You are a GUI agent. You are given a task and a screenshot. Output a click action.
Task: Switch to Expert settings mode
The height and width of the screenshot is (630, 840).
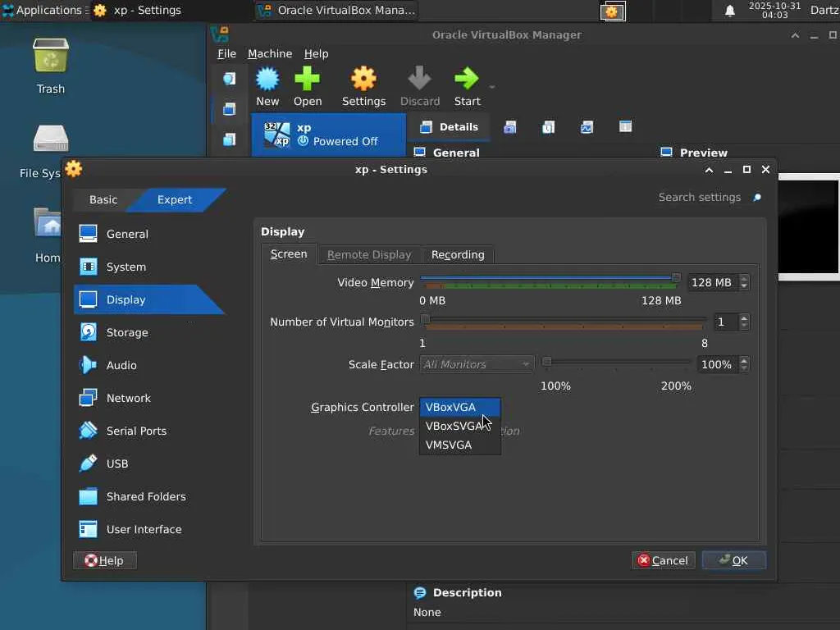click(175, 199)
